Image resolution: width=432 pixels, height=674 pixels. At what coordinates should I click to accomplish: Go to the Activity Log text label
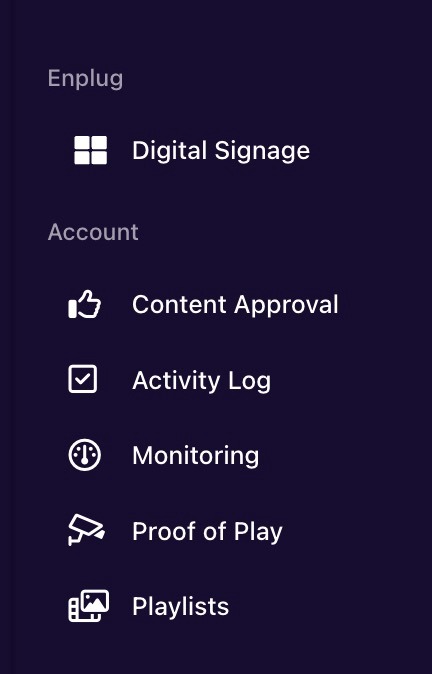click(x=202, y=380)
